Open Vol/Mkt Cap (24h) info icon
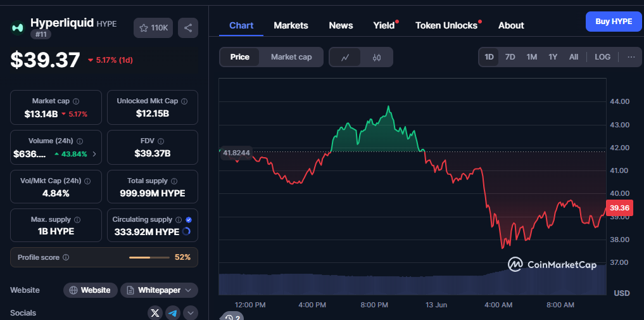The height and width of the screenshot is (320, 644). (x=87, y=181)
